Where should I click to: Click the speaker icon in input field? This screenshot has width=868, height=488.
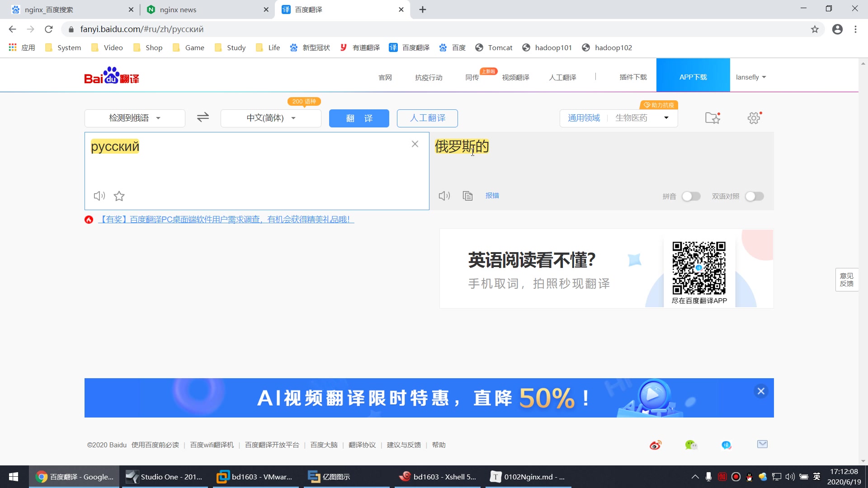(99, 196)
